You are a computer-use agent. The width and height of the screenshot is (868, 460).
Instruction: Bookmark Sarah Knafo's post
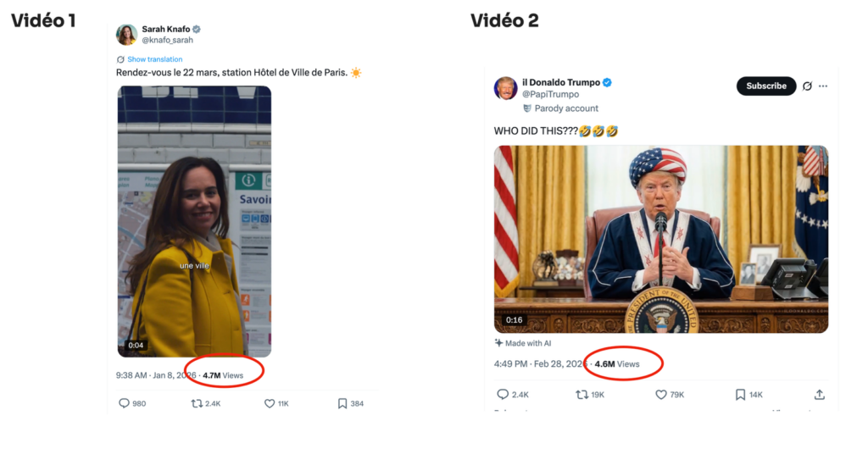point(342,403)
